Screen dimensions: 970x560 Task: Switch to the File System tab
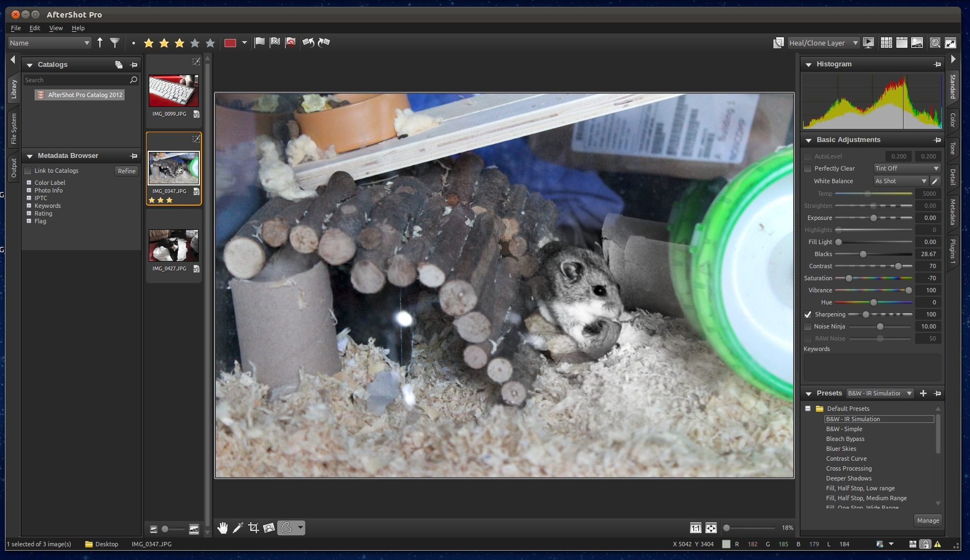(x=14, y=129)
